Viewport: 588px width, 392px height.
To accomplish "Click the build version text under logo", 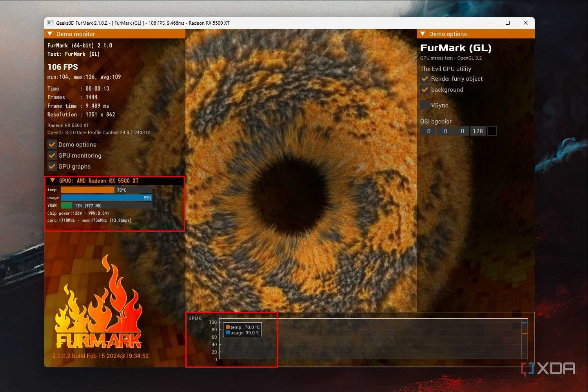I will 100,356.
